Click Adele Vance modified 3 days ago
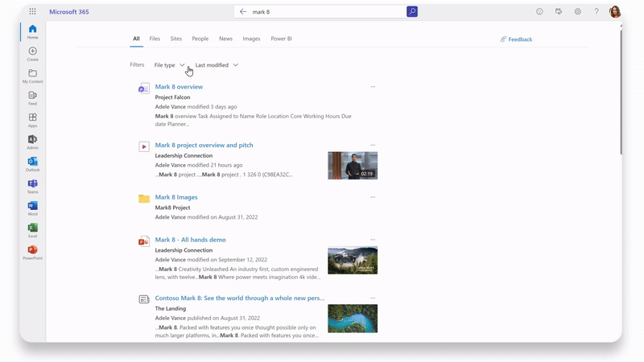Viewport: 644px width, 362px height. click(x=196, y=107)
